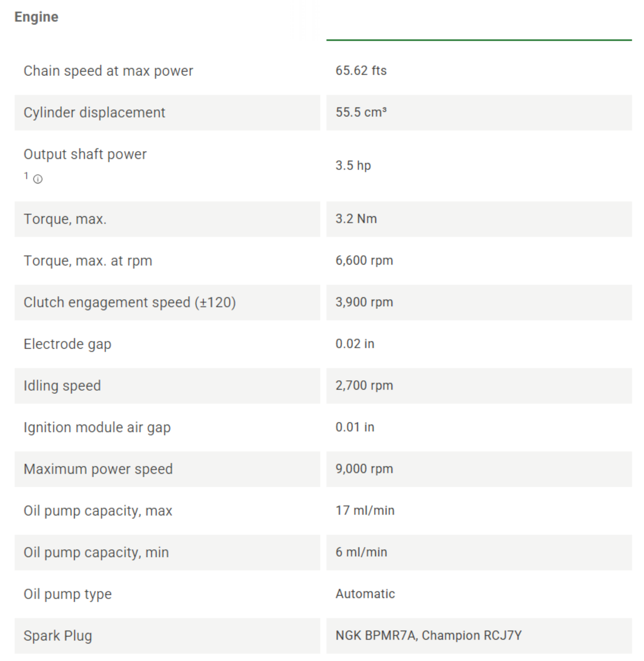The width and height of the screenshot is (644, 661).
Task: Click the Output shaft power label
Action: click(85, 154)
